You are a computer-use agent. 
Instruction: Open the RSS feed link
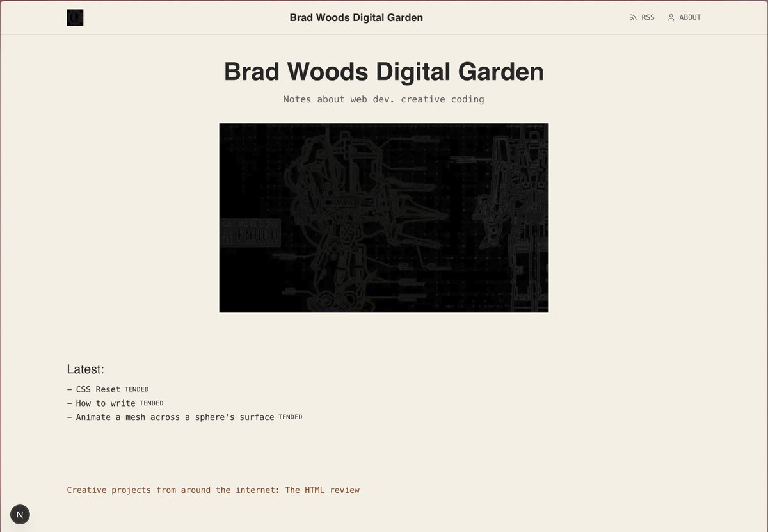tap(643, 17)
